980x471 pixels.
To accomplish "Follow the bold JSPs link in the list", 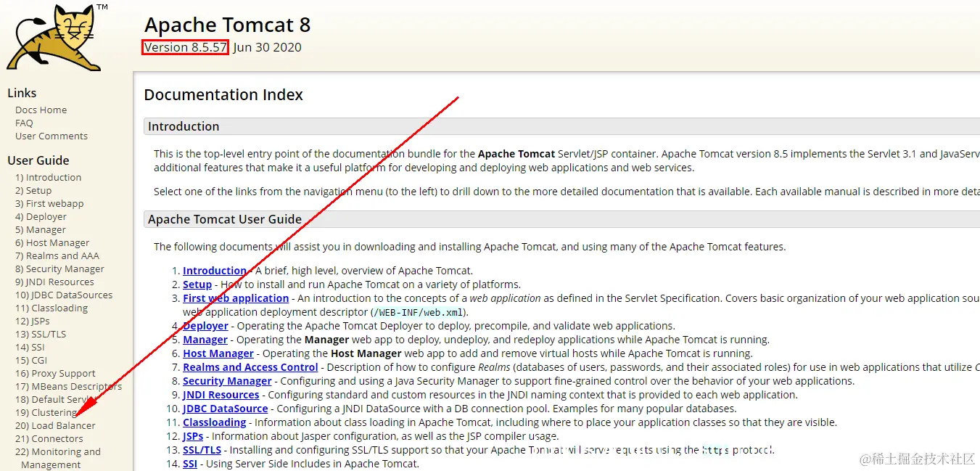I will 193,436.
